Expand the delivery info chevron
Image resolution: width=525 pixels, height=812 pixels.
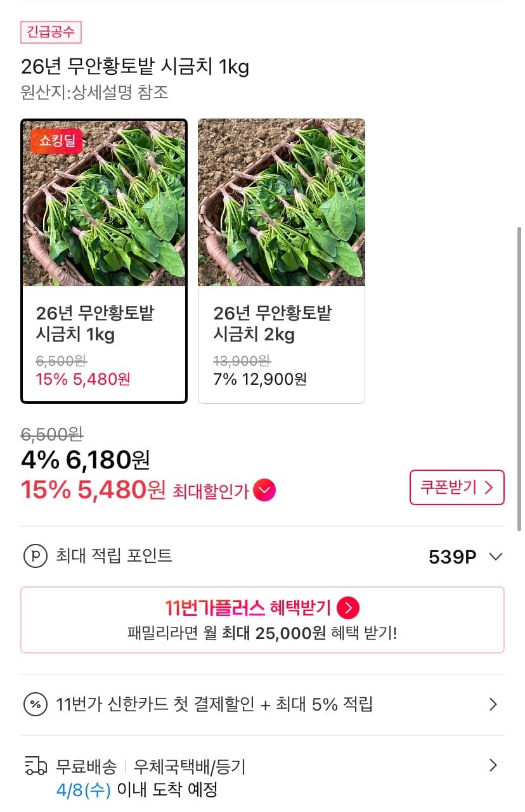tap(493, 766)
